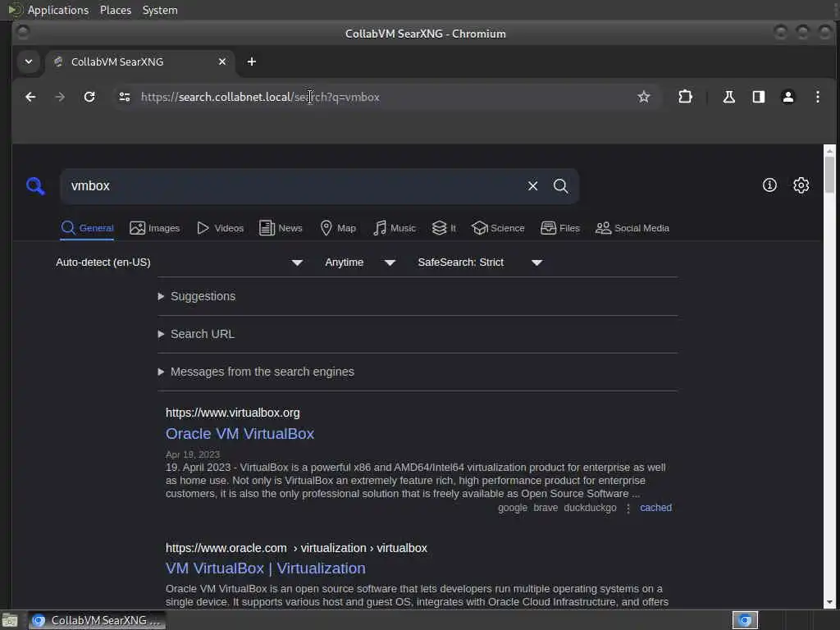This screenshot has height=630, width=840.
Task: Click the page vertical scrollbar thumb
Action: tap(829, 174)
